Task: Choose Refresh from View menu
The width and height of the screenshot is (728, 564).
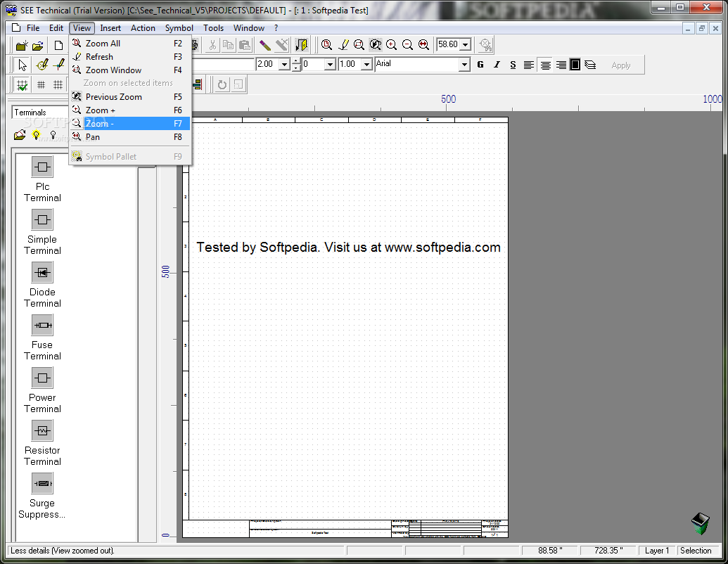Action: coord(130,57)
